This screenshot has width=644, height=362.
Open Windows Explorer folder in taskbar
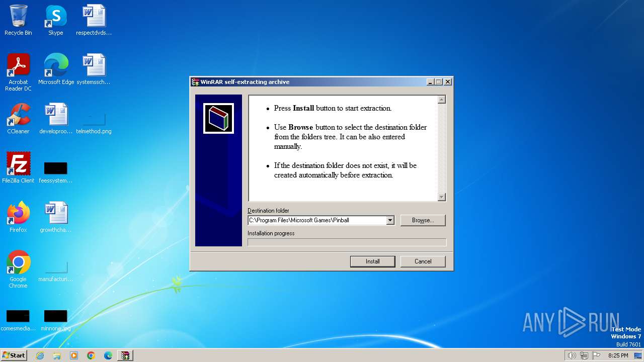(x=57, y=355)
